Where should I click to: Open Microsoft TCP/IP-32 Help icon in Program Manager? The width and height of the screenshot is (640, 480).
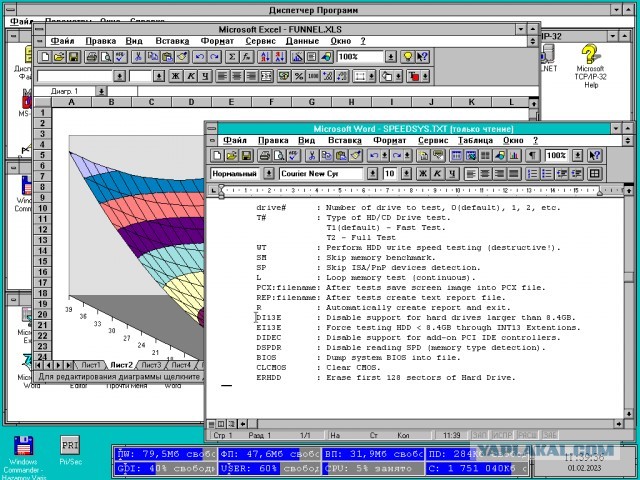pyautogui.click(x=590, y=67)
